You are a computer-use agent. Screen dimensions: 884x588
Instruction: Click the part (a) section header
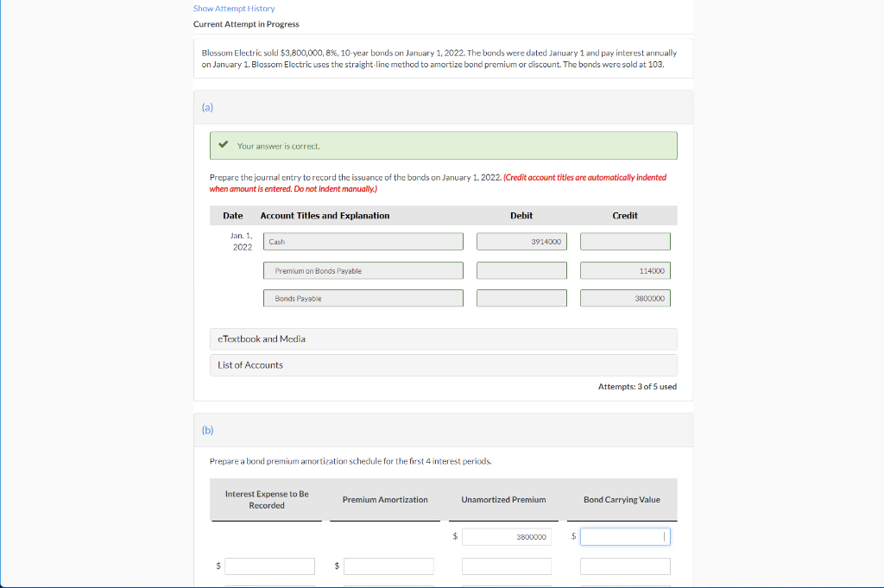coord(443,107)
